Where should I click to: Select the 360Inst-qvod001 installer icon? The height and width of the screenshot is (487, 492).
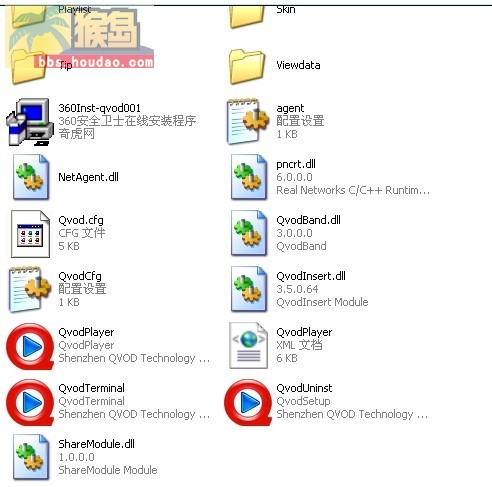click(30, 122)
